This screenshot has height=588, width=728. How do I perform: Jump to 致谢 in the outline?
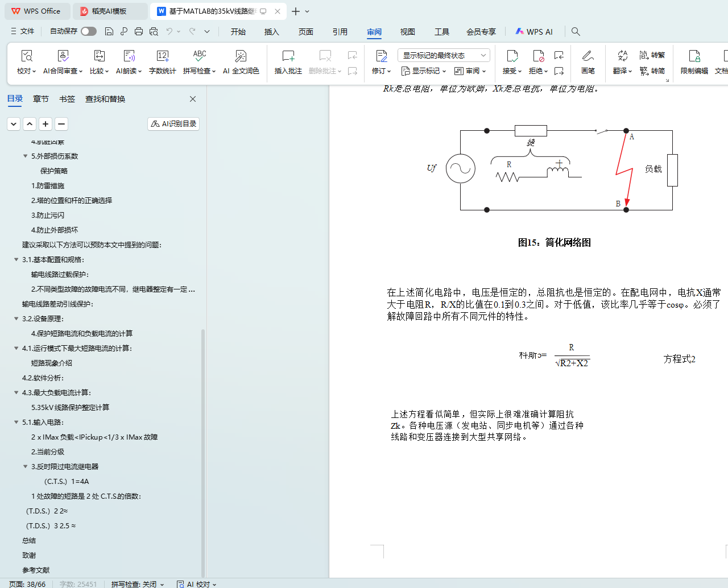pyautogui.click(x=29, y=555)
